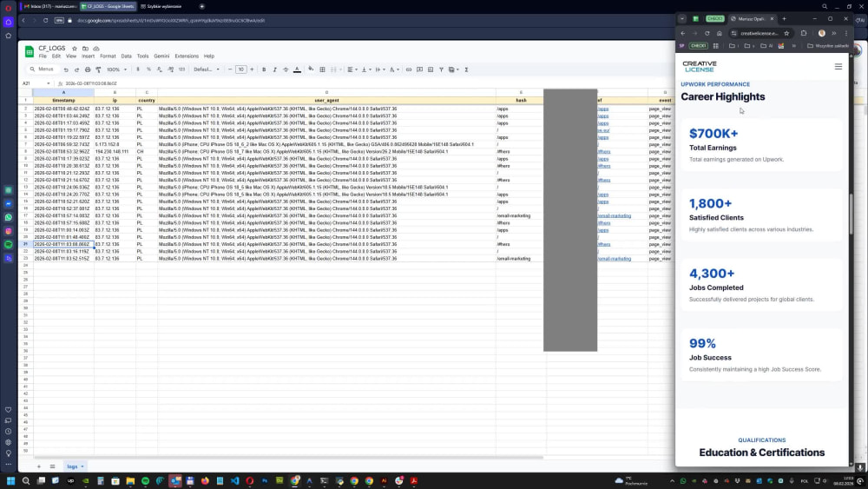
Task: Insert a chart from the toolbar
Action: [x=431, y=69]
